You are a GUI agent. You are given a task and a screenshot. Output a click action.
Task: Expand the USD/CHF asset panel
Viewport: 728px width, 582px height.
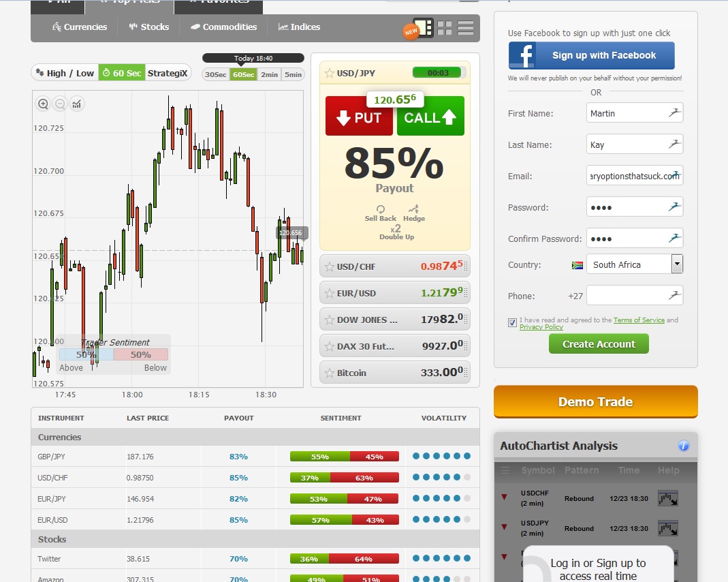[x=394, y=266]
